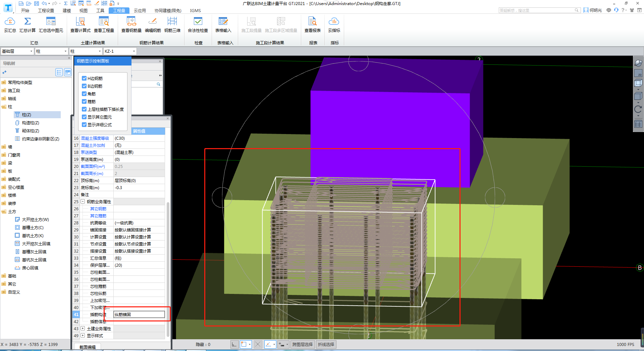Select 构造柱(Z) in navigation tree
The image size is (644, 351).
pyautogui.click(x=31, y=123)
